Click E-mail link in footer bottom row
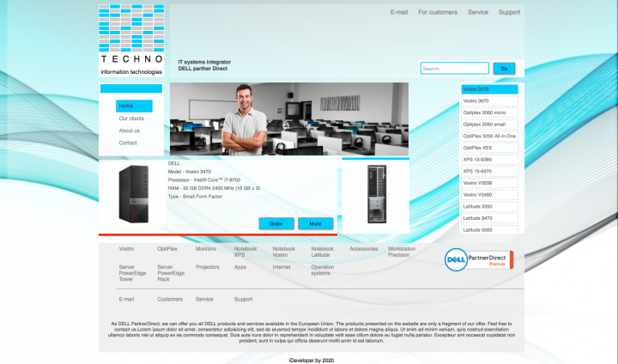 (x=126, y=300)
